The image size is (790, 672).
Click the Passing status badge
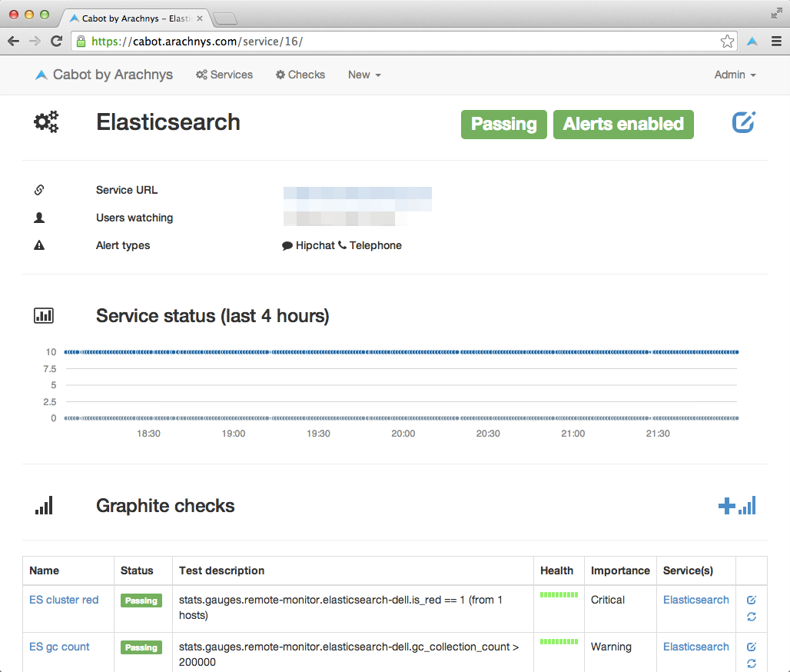click(504, 125)
